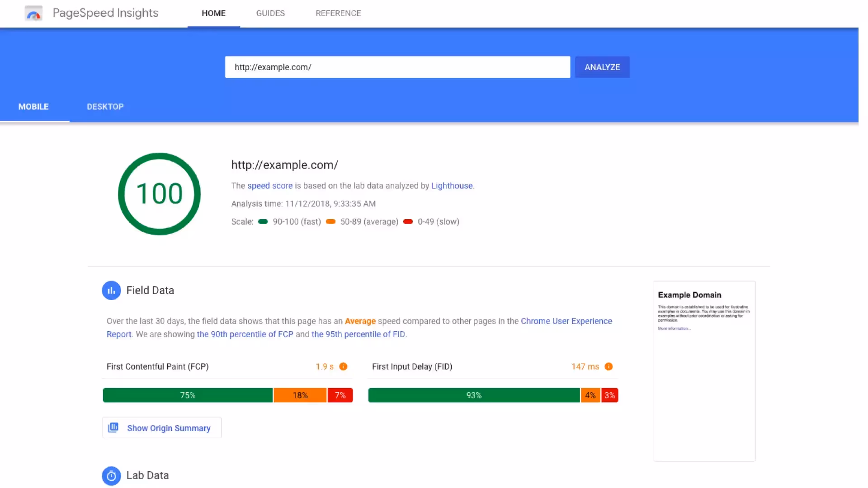The height and width of the screenshot is (488, 868).
Task: Click the Field Data bar chart icon
Action: (x=111, y=291)
